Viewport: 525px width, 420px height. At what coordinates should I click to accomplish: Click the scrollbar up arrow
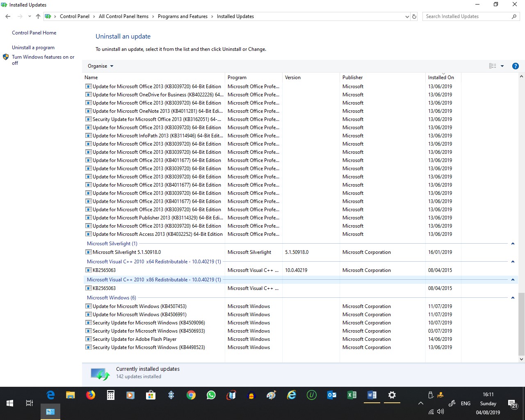pos(521,77)
